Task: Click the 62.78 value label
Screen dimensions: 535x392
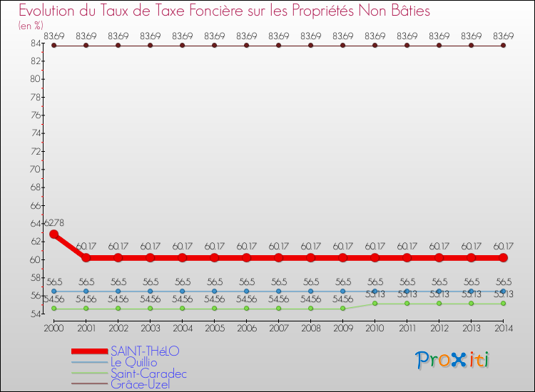Action: pos(54,222)
